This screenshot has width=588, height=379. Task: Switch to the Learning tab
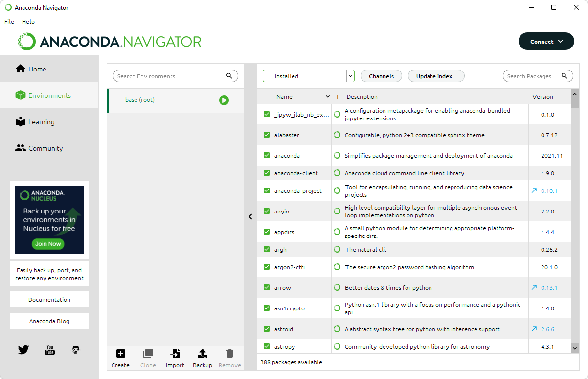click(41, 122)
